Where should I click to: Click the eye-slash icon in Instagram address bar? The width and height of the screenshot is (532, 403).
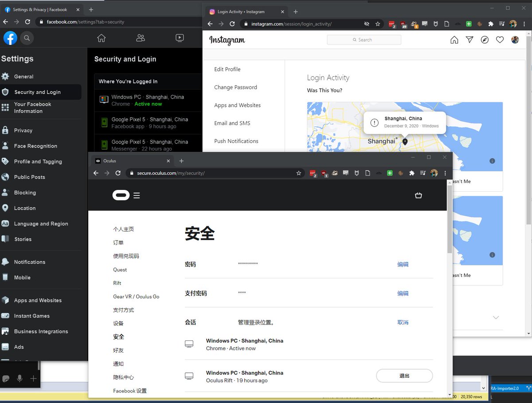point(367,24)
